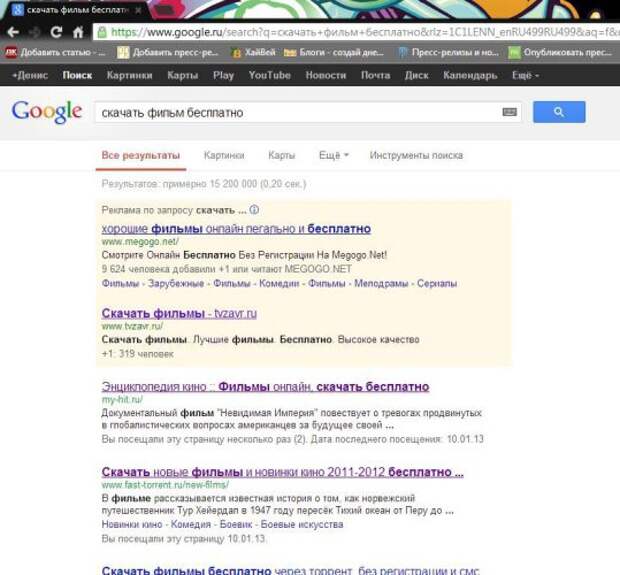Viewport: 620px width, 575px height.
Task: Select the 'Все результаты' tab
Action: 141,155
